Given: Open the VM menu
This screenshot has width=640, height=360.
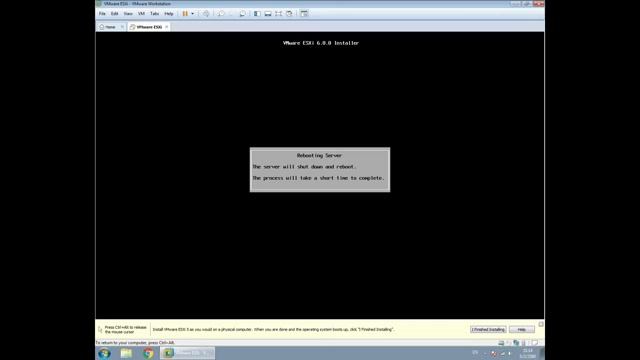Looking at the screenshot, I should (x=141, y=13).
